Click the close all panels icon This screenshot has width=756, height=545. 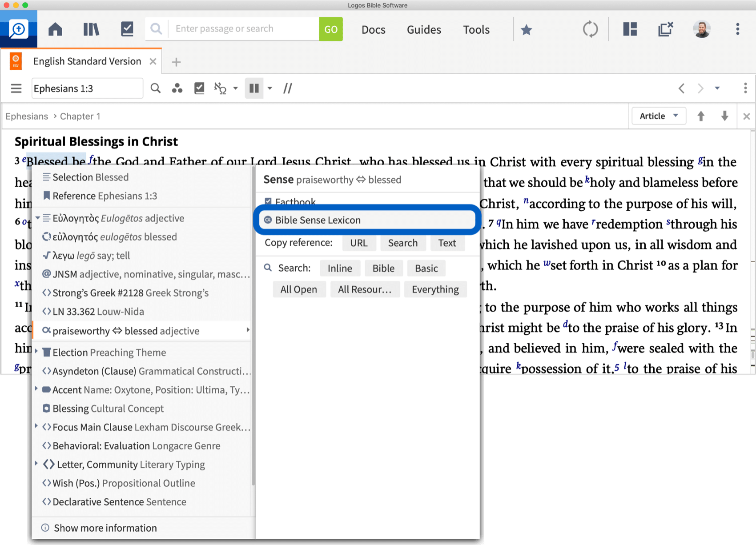pos(666,29)
